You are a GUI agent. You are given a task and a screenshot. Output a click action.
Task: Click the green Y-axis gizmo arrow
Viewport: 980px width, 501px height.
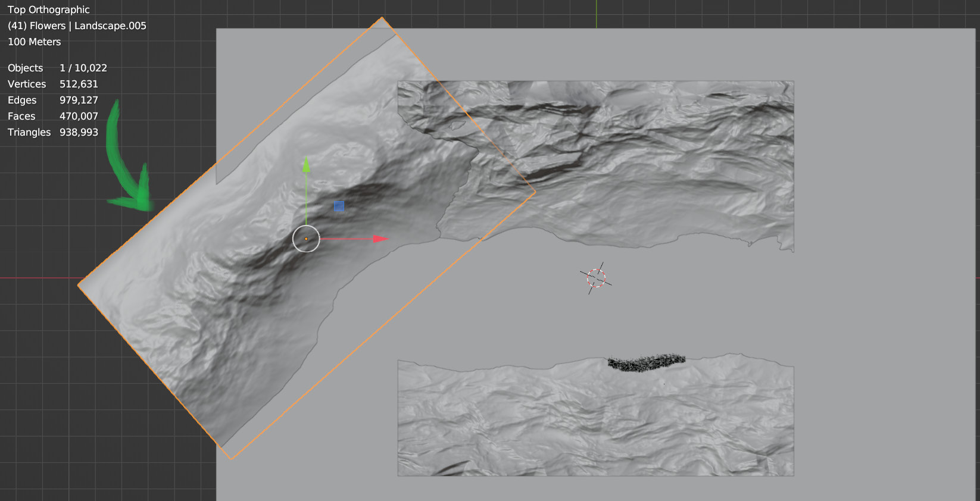(x=306, y=165)
